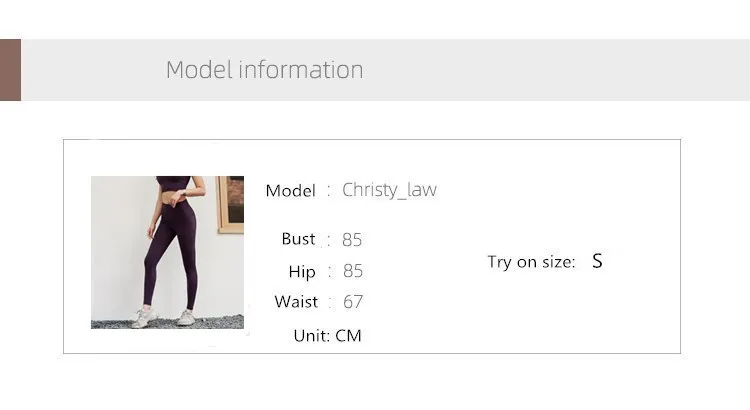Click the Model information heading
This screenshot has width=750, height=410.
265,70
